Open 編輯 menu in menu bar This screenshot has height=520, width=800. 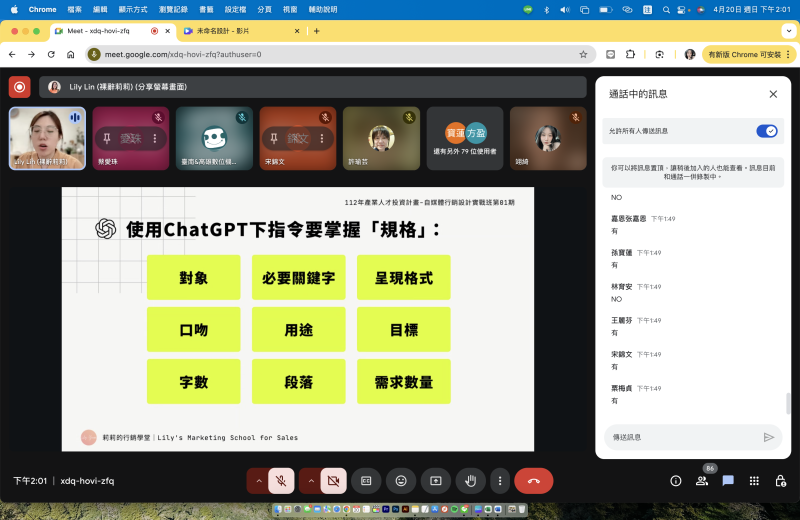click(100, 9)
